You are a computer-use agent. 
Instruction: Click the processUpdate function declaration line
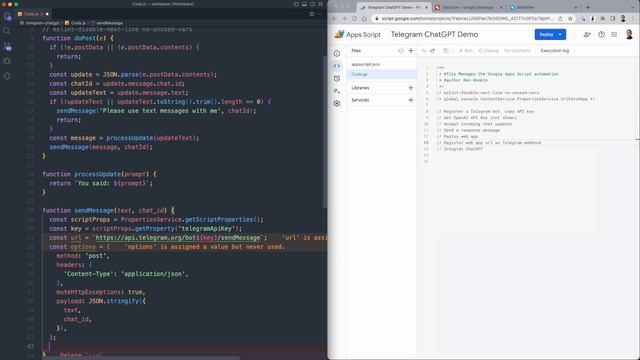99,174
